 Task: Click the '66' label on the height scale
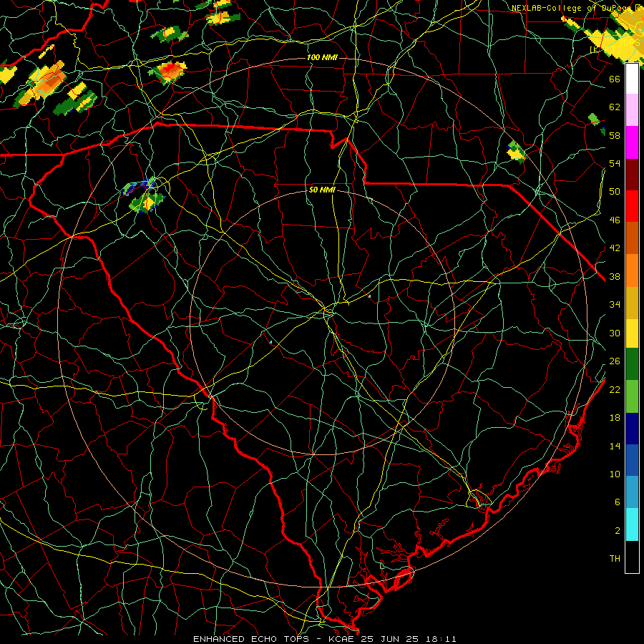(615, 79)
